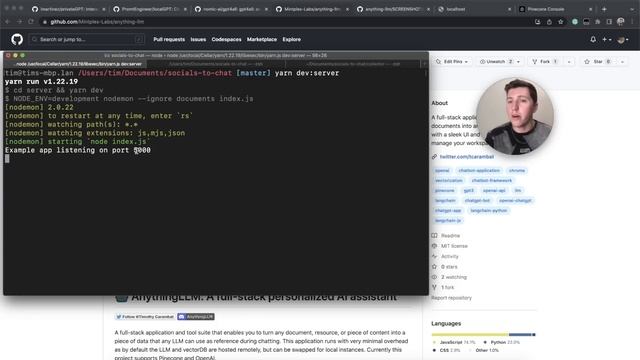Click the Unwatch button
The height and width of the screenshot is (360, 640).
click(x=496, y=62)
